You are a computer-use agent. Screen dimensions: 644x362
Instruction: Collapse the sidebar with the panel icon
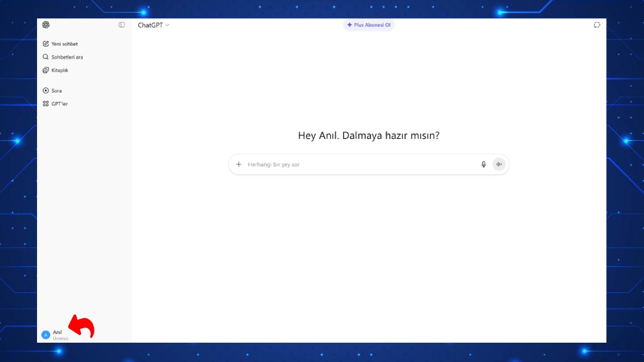[122, 25]
